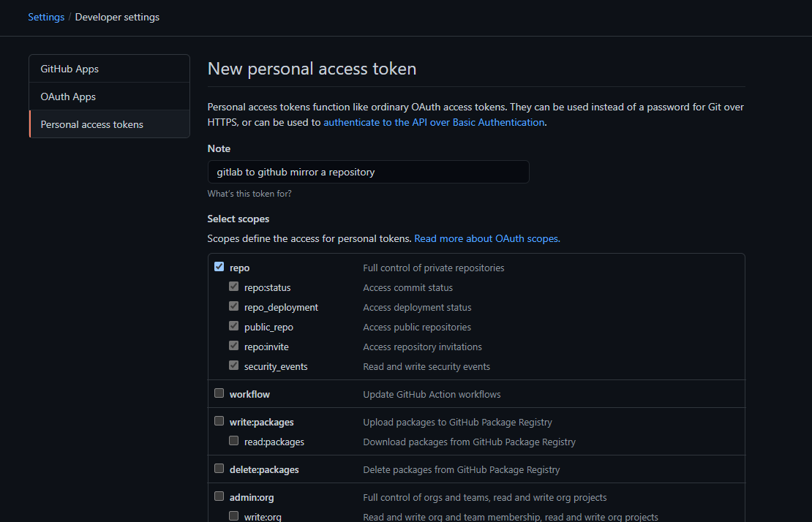The image size is (812, 522).
Task: Click the 'admin:org' scope label
Action: 252,498
